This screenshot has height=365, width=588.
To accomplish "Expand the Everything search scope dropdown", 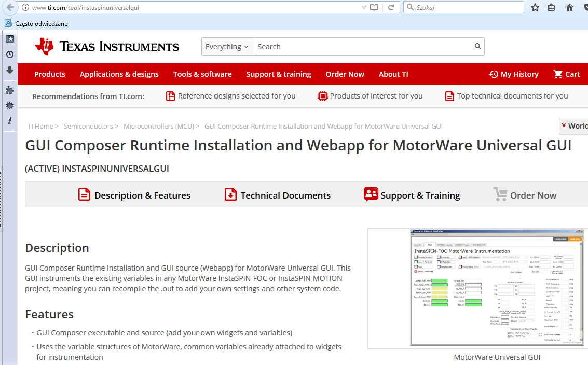I will tap(227, 47).
